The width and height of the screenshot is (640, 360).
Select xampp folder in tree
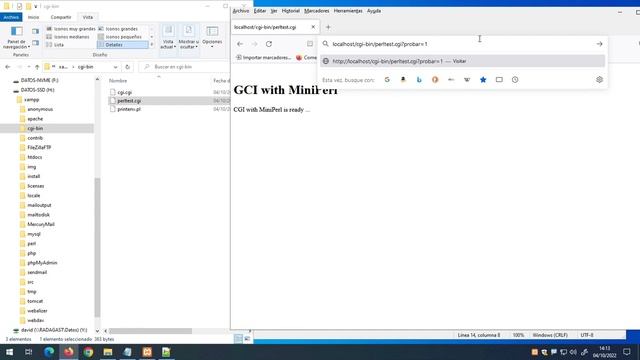[x=31, y=100]
